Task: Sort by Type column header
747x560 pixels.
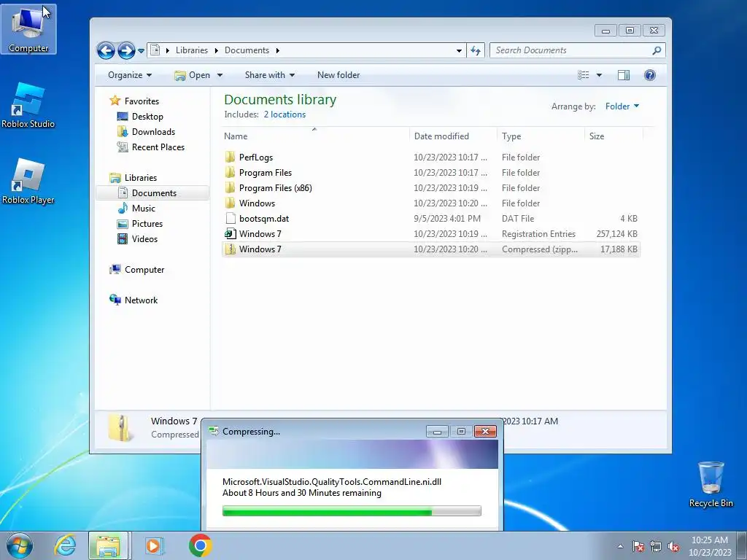Action: (x=541, y=136)
